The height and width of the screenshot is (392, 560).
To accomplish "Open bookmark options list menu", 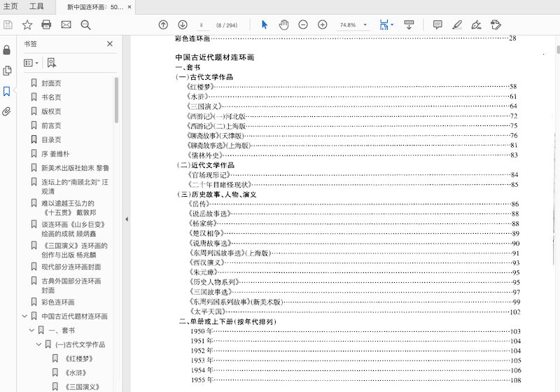I will click(x=31, y=63).
